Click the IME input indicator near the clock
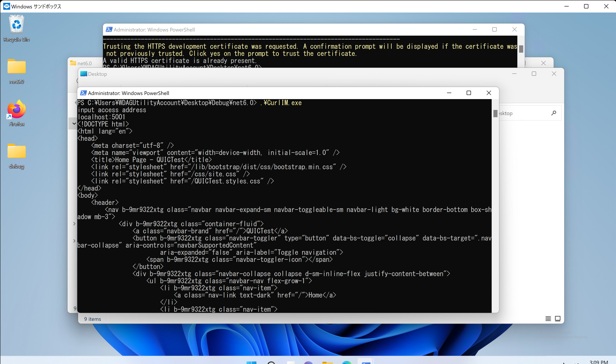The height and width of the screenshot is (364, 616). click(564, 362)
